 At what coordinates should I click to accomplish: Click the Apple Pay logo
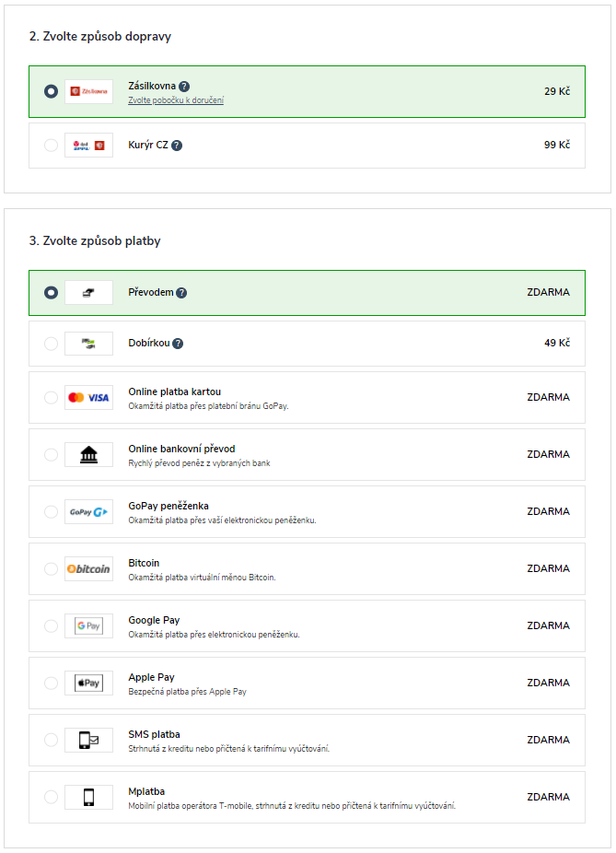[x=88, y=684]
